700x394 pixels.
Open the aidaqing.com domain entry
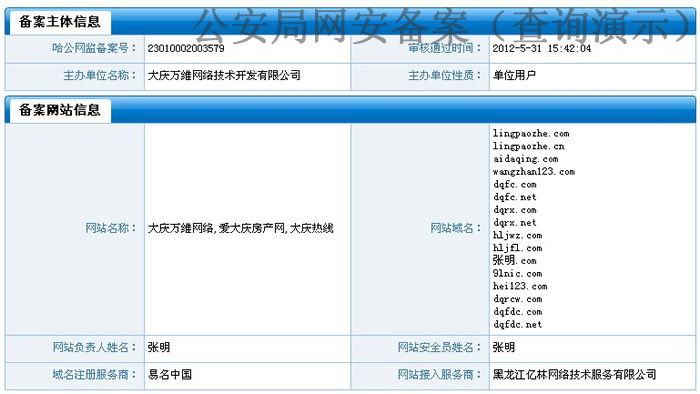(525, 159)
